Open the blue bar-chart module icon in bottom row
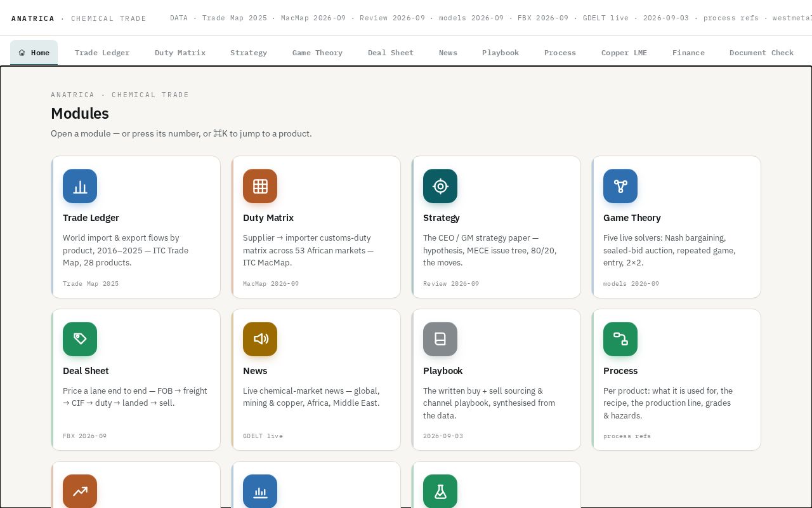812x508 pixels. tap(260, 491)
